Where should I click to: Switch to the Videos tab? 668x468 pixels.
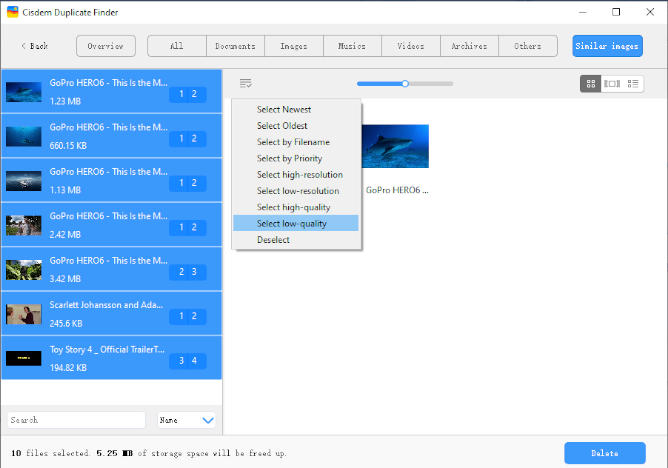click(x=411, y=46)
